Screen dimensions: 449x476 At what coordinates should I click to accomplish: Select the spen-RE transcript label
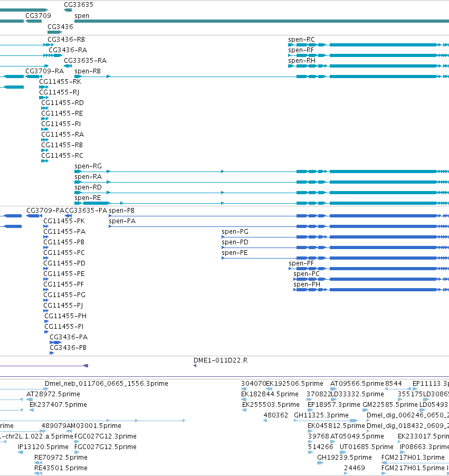[x=88, y=198]
